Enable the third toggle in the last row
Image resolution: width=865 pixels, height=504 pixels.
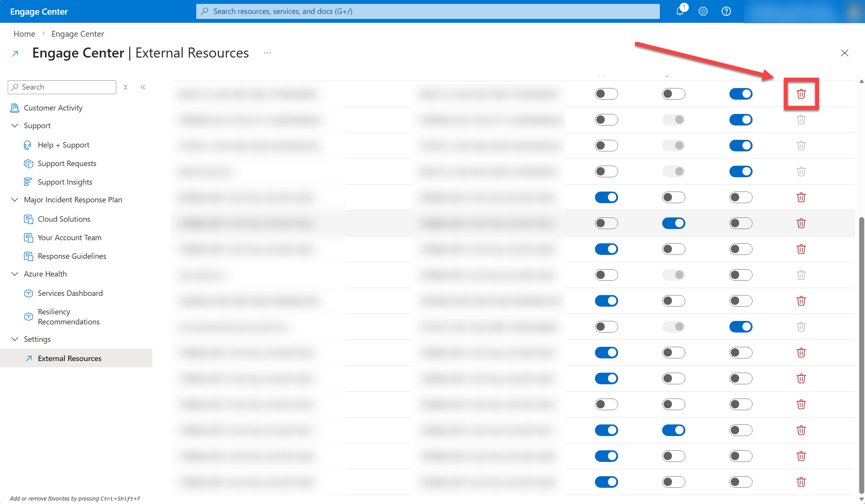(741, 482)
